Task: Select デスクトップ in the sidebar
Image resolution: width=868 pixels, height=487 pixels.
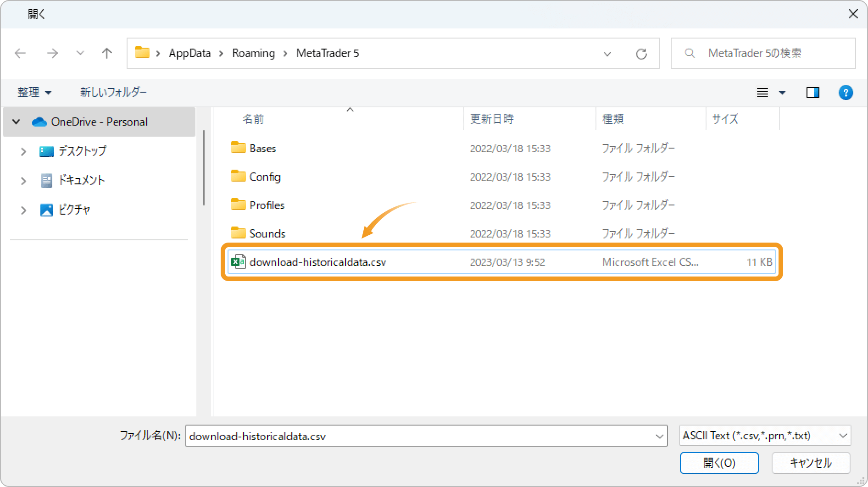Action: click(x=83, y=151)
